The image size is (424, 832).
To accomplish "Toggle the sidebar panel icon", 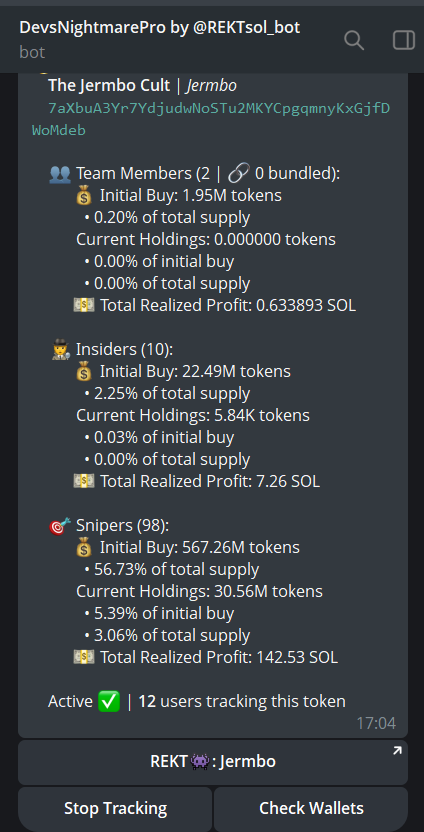I will pos(403,40).
